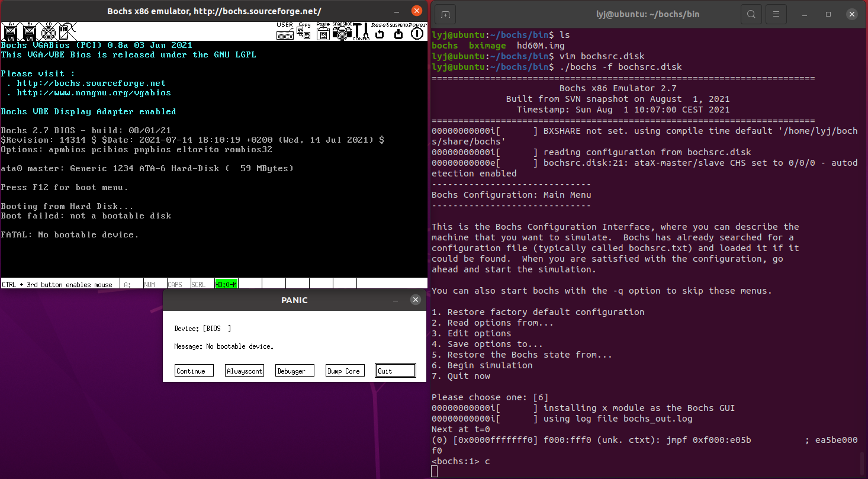Click the floppy B: drive icon in Bochs toolbar
The image size is (868, 479).
coord(29,31)
